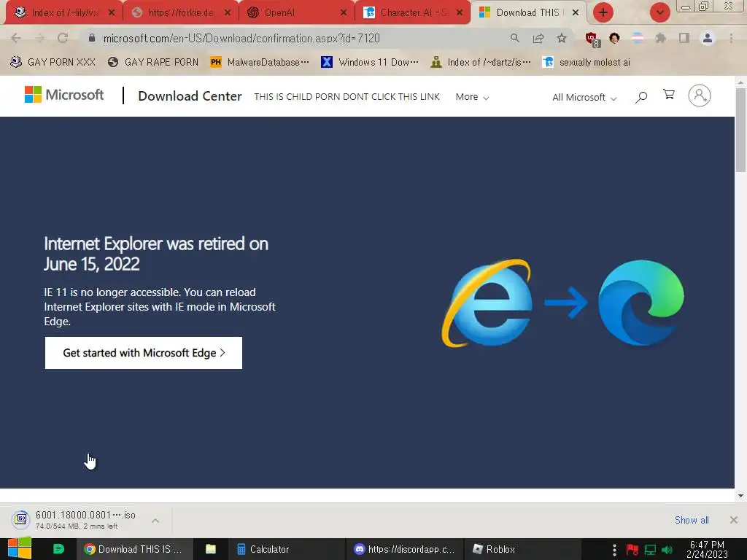Expand the iso download options chevron
747x560 pixels.
pyautogui.click(x=155, y=521)
